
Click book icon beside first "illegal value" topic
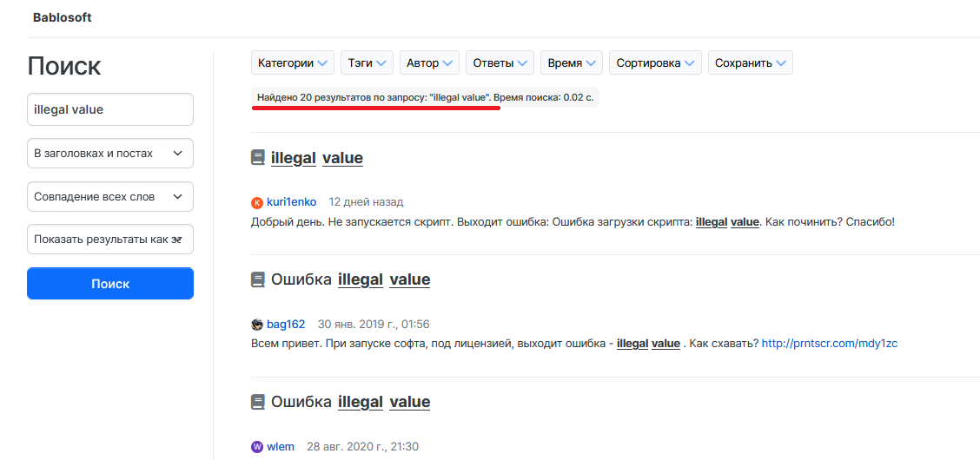(x=258, y=158)
